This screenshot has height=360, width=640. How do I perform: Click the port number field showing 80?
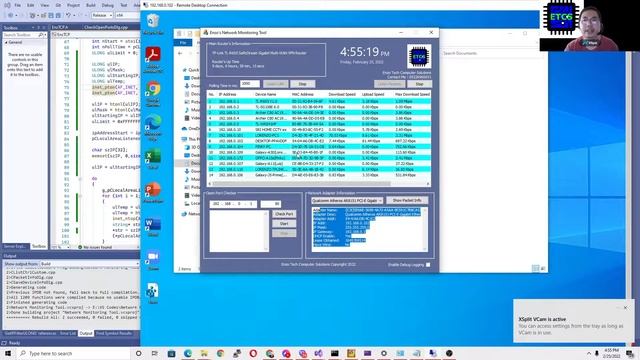[x=271, y=204]
